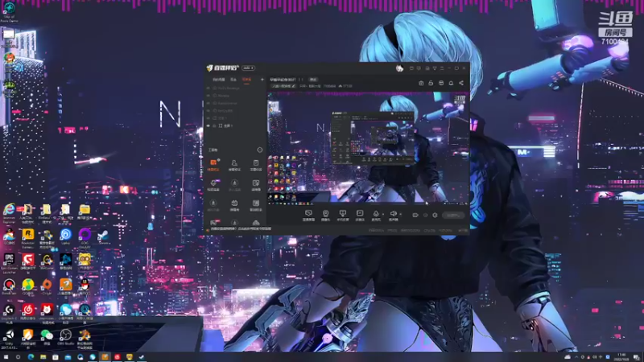
Task: Click the play-box icon left of microphone
Action: (360, 215)
